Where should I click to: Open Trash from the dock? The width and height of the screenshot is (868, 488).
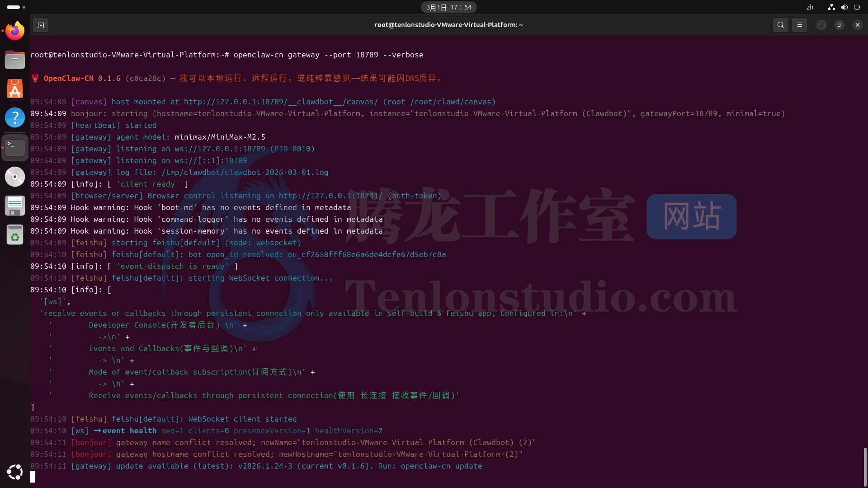click(x=15, y=235)
